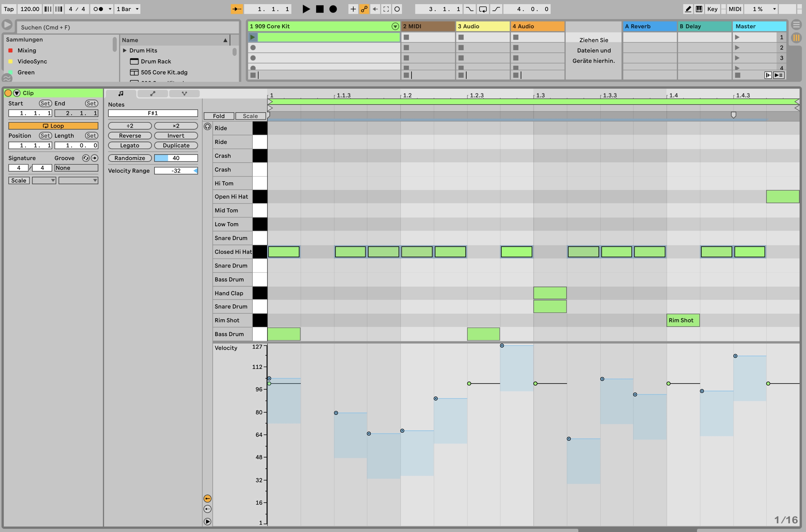
Task: Click the Reverse notes button
Action: [x=130, y=136]
